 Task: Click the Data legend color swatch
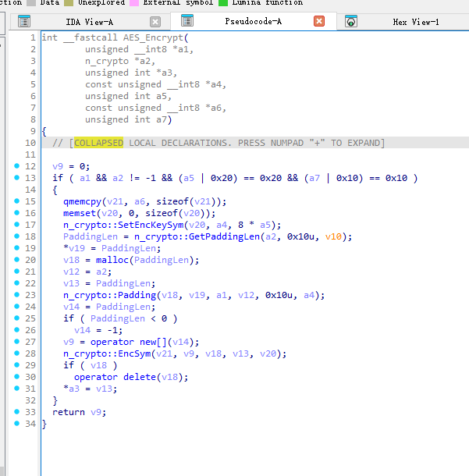31,3
